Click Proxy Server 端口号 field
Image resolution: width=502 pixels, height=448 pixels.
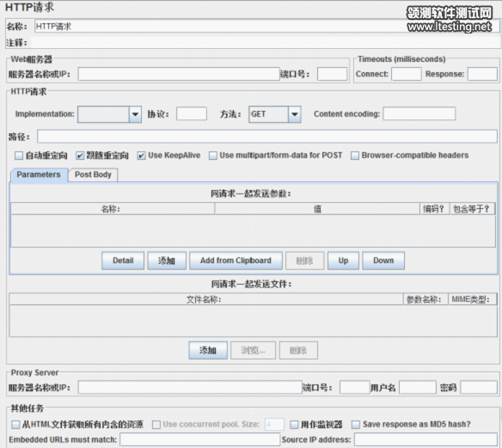355,388
